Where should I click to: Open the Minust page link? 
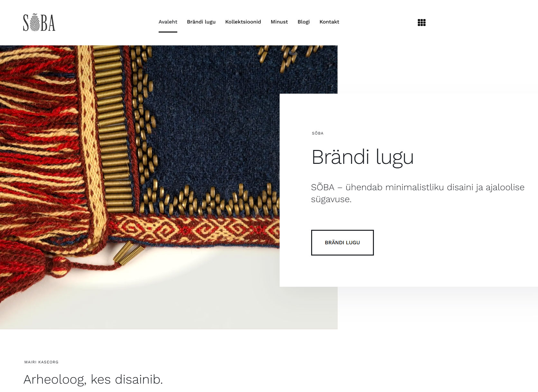coord(279,22)
